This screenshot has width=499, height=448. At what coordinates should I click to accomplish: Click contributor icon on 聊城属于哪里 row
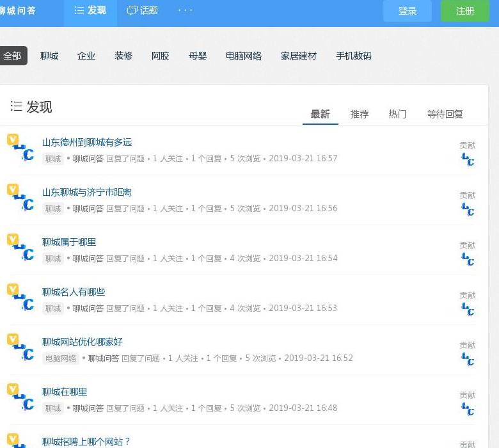(468, 259)
